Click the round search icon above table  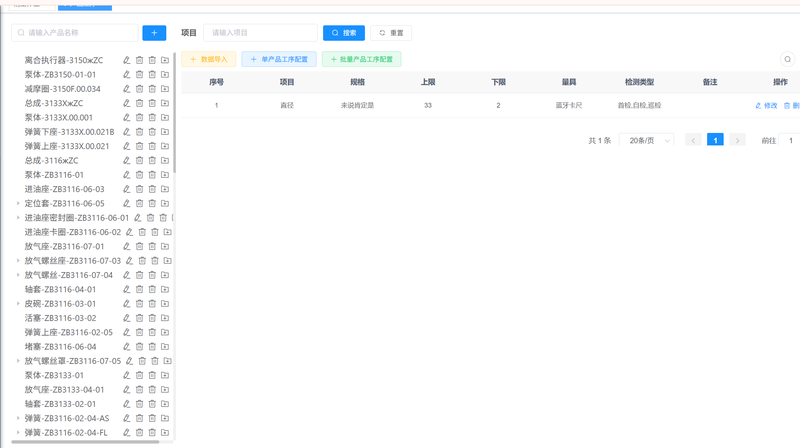[x=787, y=59]
